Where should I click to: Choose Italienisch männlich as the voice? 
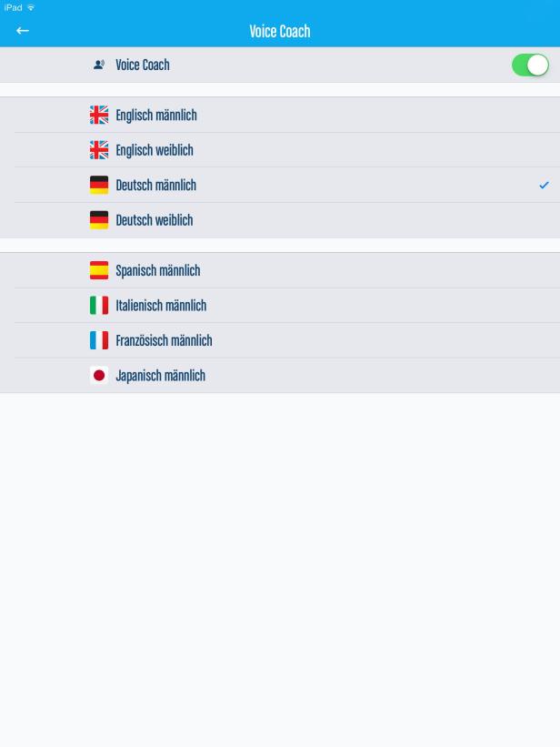pos(280,306)
